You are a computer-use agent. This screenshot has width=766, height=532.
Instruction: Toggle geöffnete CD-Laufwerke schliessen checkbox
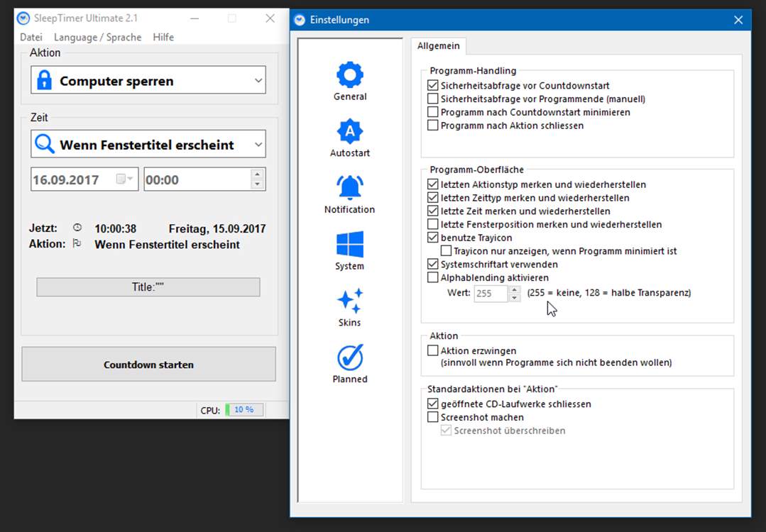(x=432, y=404)
